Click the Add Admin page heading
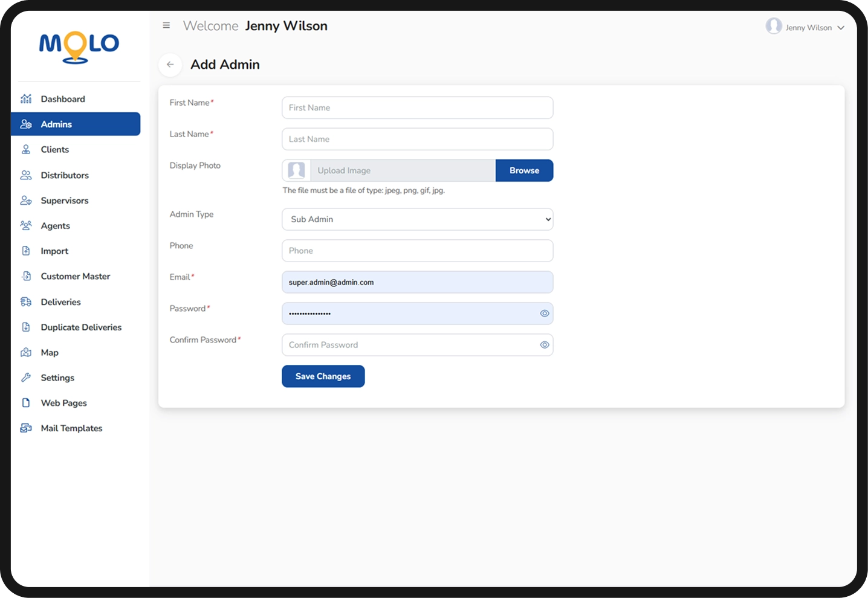Image resolution: width=868 pixels, height=598 pixels. click(x=225, y=65)
